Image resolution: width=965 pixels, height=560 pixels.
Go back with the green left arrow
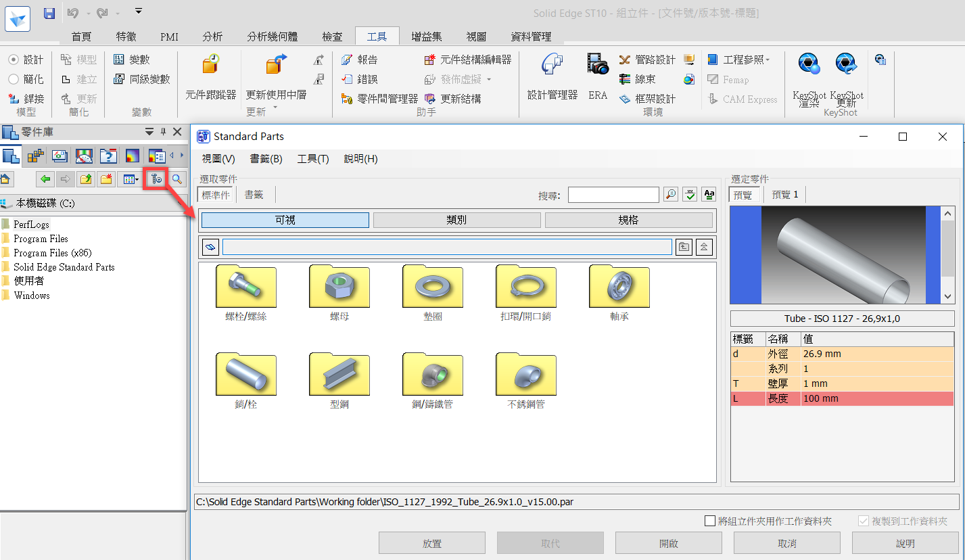(45, 179)
